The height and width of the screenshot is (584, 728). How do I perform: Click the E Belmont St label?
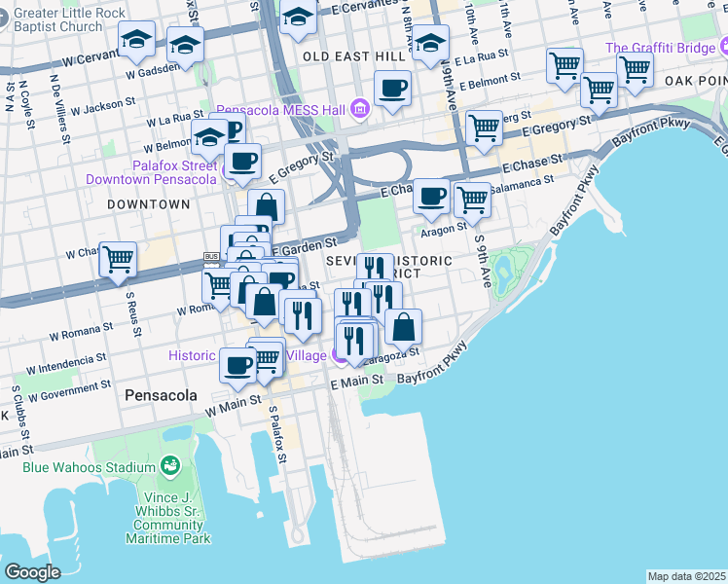491,81
